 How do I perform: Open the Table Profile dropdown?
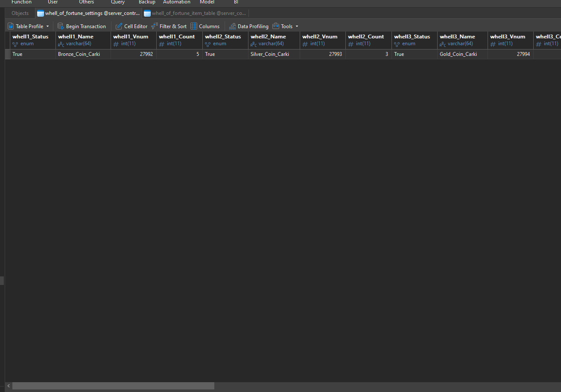[28, 26]
